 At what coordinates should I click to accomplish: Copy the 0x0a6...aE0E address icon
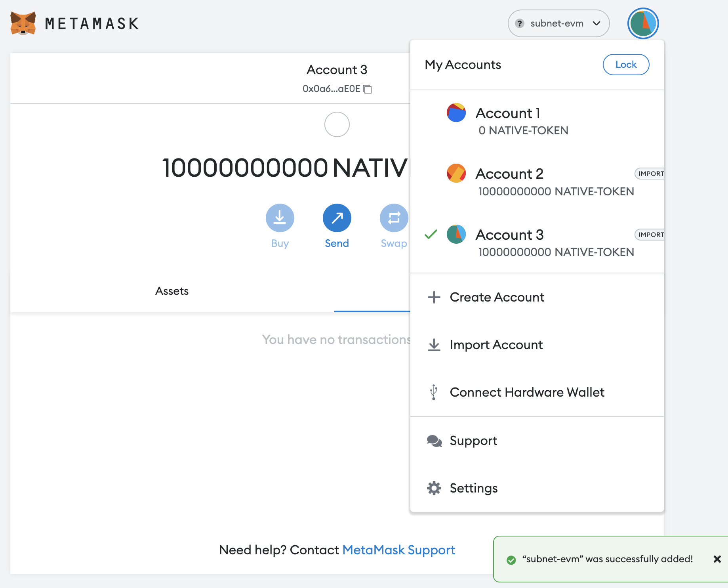tap(368, 89)
